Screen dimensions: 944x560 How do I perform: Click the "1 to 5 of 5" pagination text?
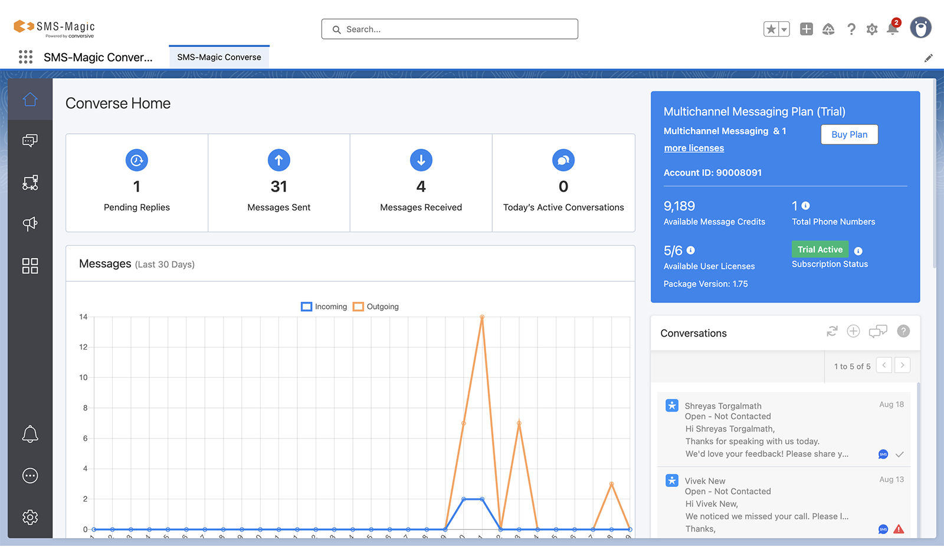852,366
